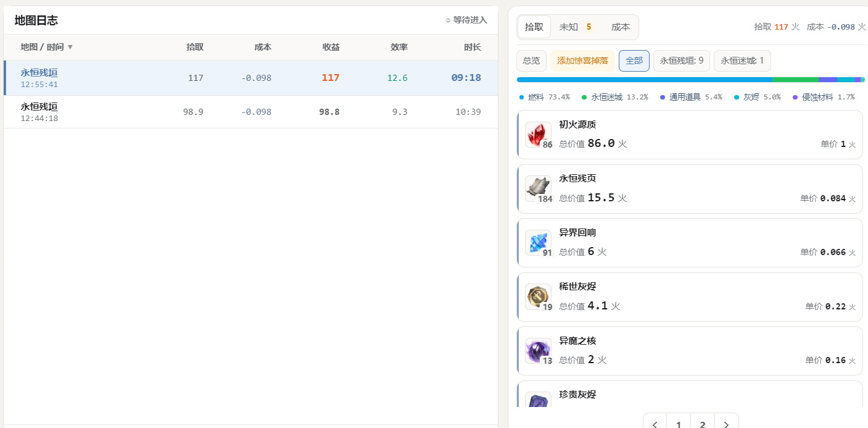The width and height of the screenshot is (868, 428).
Task: Click the 永恒残页 page item icon
Action: click(538, 188)
